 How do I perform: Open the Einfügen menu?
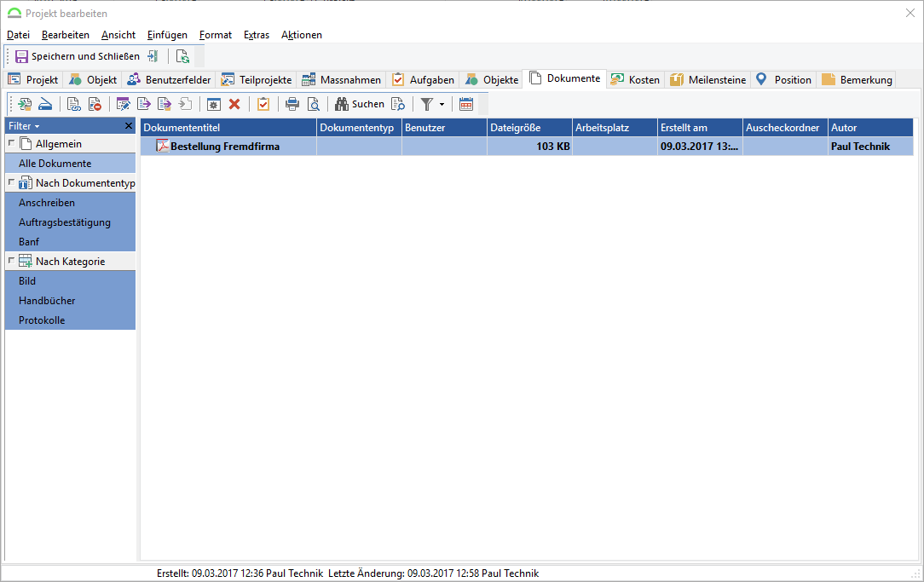click(x=167, y=35)
